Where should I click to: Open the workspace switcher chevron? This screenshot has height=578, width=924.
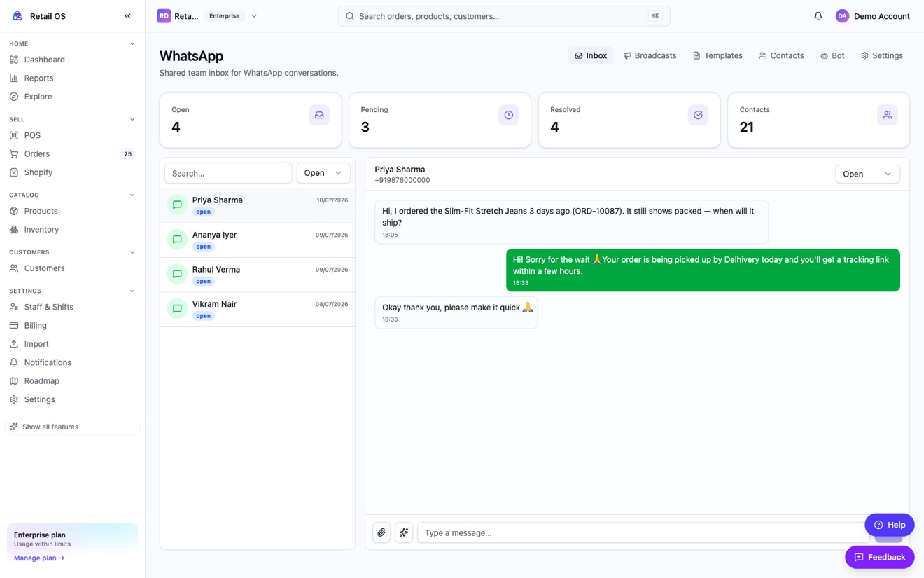pyautogui.click(x=254, y=16)
